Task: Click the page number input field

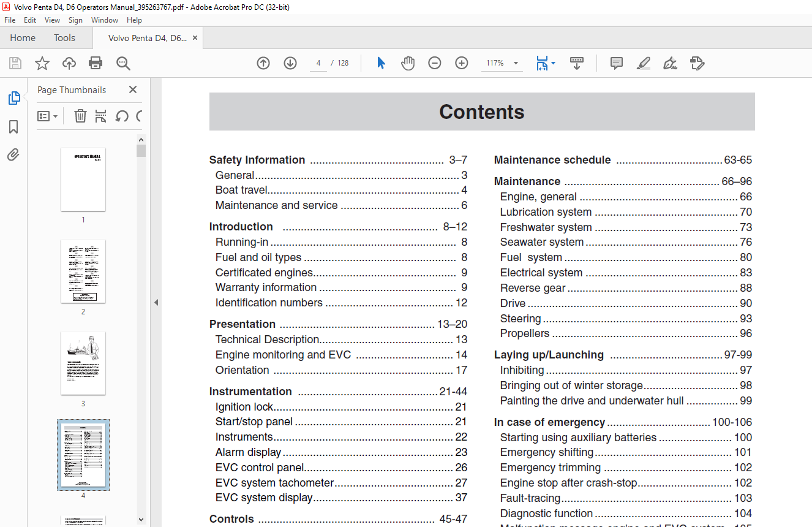Action: coord(318,63)
